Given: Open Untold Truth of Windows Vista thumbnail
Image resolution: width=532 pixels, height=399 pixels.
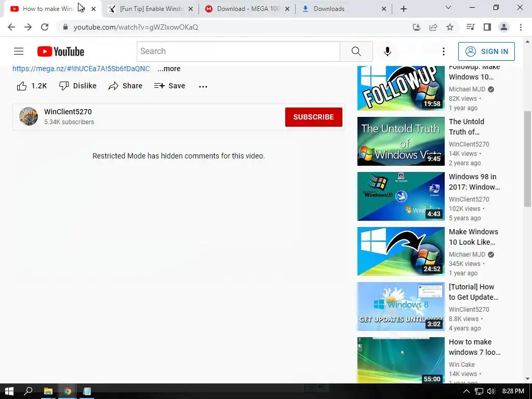Looking at the screenshot, I should tap(401, 141).
